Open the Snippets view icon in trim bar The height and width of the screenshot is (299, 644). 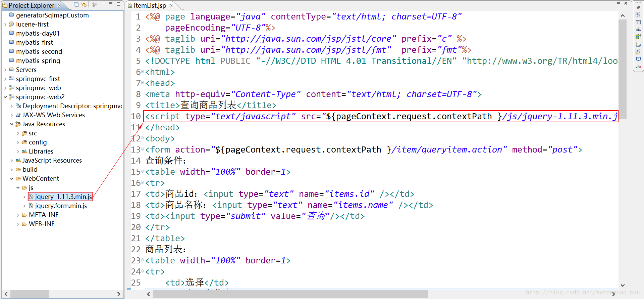click(x=638, y=44)
